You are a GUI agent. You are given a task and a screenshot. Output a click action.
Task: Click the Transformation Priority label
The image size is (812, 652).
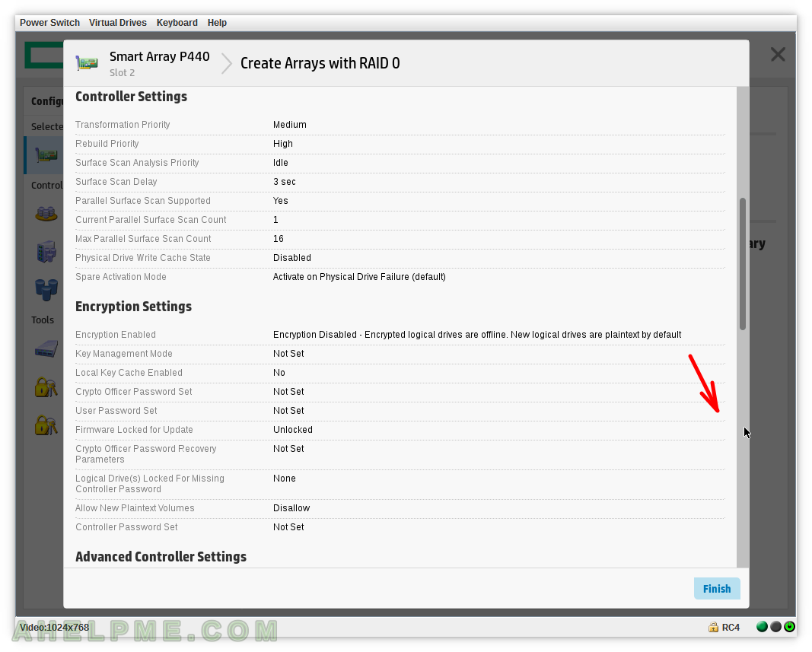coord(123,125)
